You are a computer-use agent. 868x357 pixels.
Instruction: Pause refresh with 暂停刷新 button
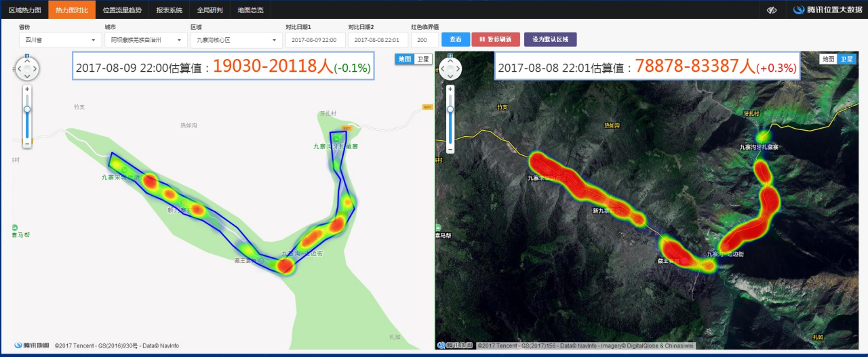pos(496,40)
